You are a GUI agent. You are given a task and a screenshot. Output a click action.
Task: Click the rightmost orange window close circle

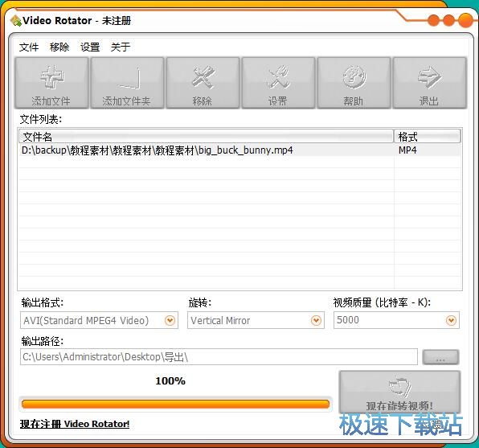coord(465,20)
